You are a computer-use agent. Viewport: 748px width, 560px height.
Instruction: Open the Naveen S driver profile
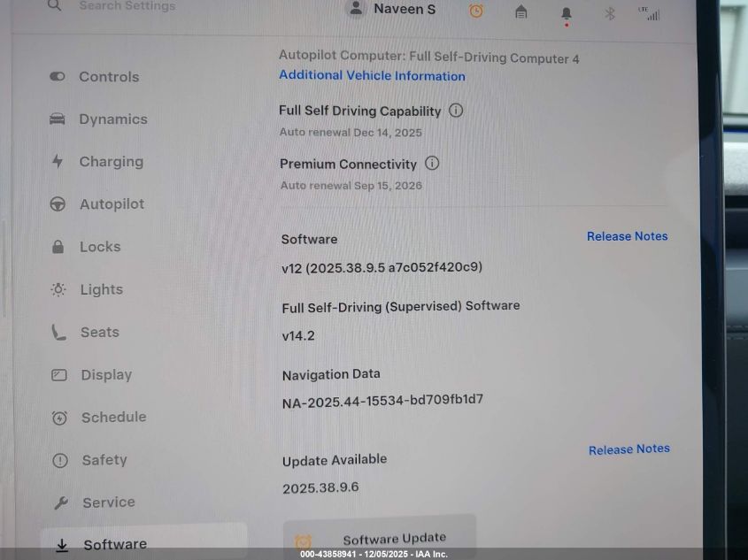[x=393, y=9]
